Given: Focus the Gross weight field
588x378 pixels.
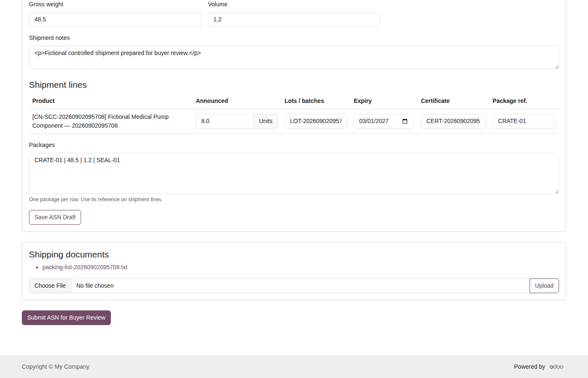Looking at the screenshot, I should coord(115,19).
